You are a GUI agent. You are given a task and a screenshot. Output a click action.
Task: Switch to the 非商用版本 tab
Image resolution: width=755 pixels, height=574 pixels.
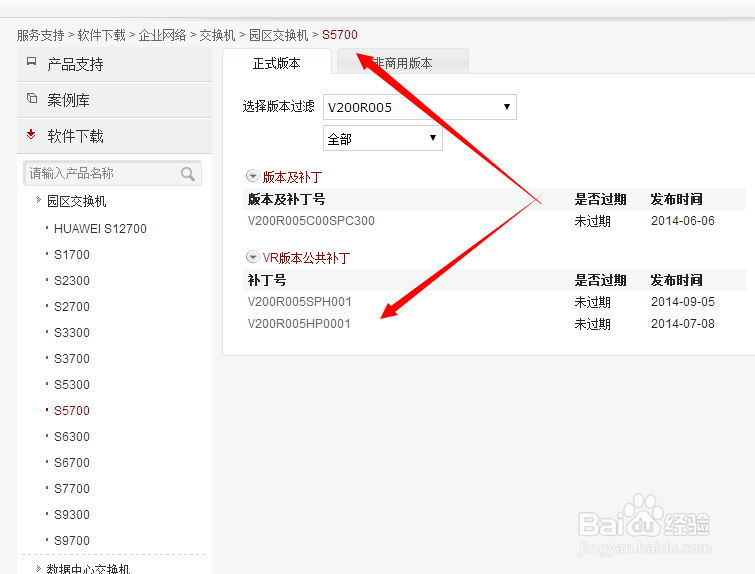403,63
